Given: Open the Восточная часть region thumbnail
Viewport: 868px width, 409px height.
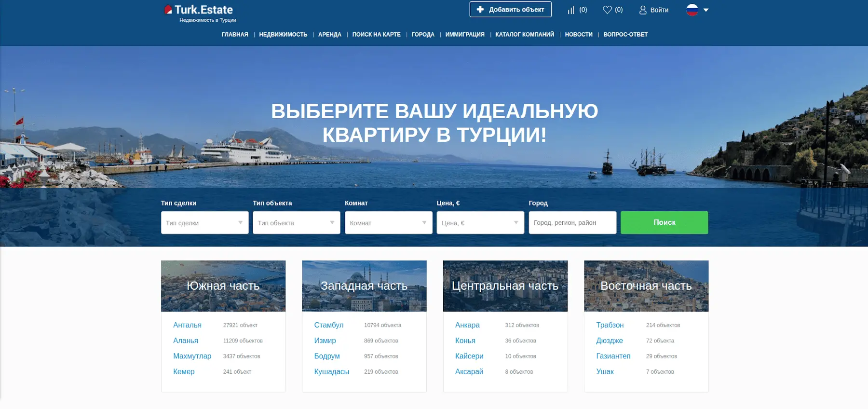Looking at the screenshot, I should pyautogui.click(x=646, y=286).
